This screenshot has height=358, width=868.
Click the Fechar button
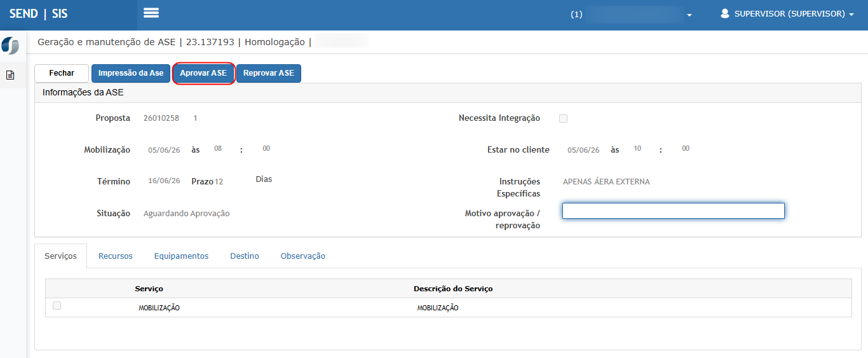(62, 73)
